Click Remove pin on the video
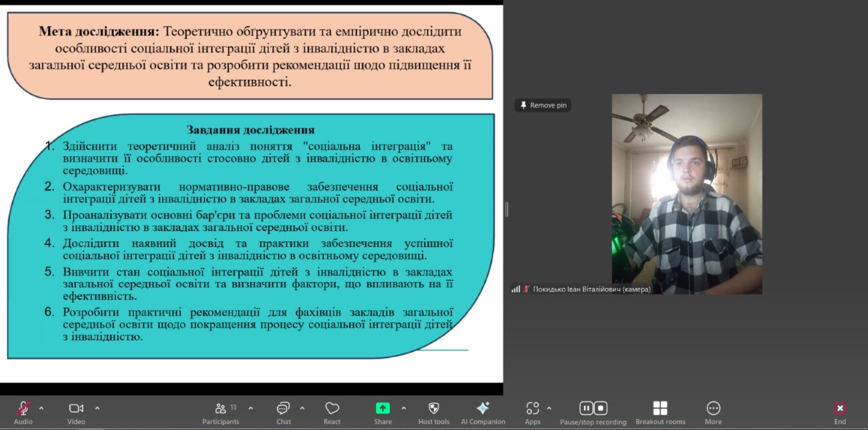Viewport: 868px width, 430px height. (x=543, y=105)
